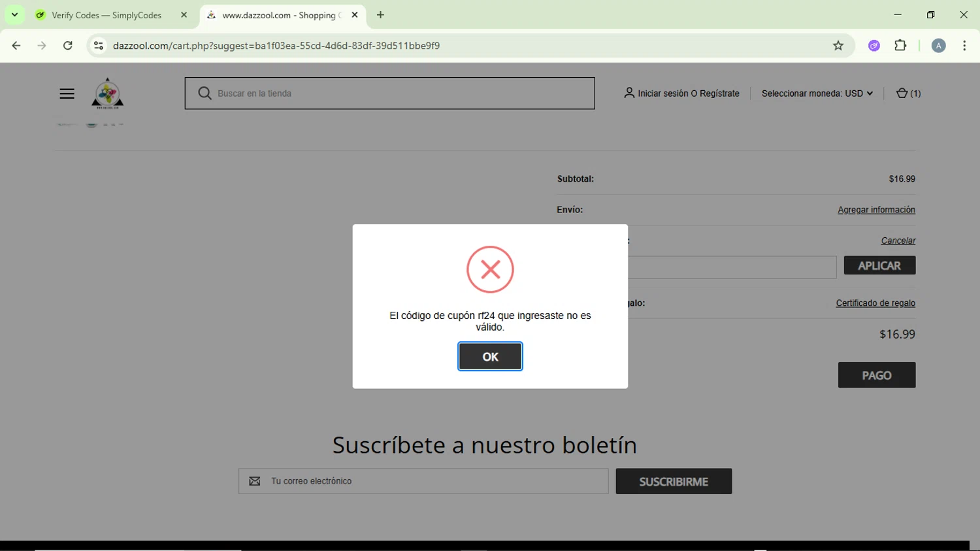This screenshot has width=980, height=551.
Task: Focus the coupon code input field
Action: (732, 267)
